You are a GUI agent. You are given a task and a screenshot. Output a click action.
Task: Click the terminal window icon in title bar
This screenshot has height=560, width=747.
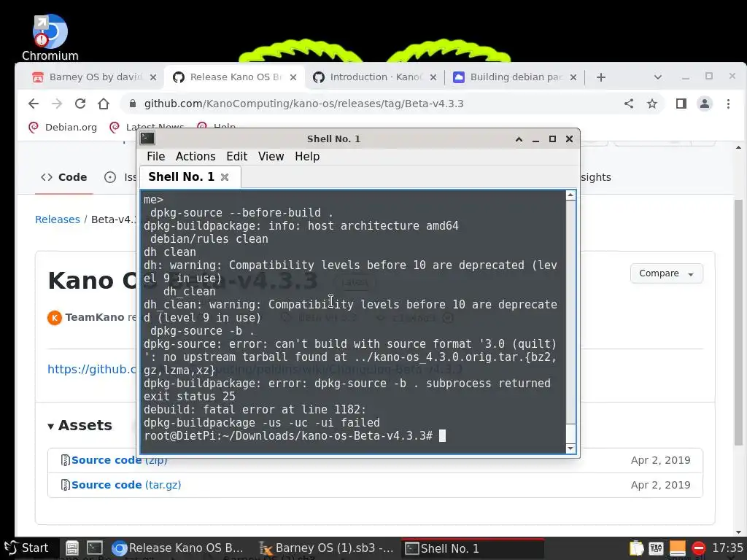(x=147, y=139)
